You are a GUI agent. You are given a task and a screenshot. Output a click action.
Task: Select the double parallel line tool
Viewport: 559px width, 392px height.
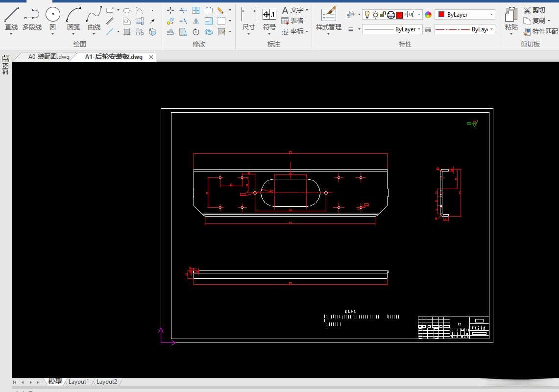[x=110, y=21]
